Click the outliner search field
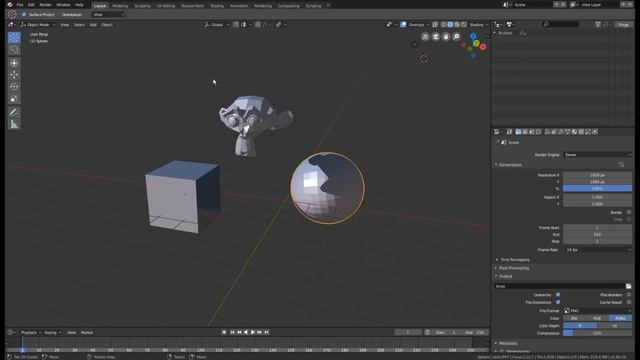This screenshot has width=640, height=360. [562, 25]
